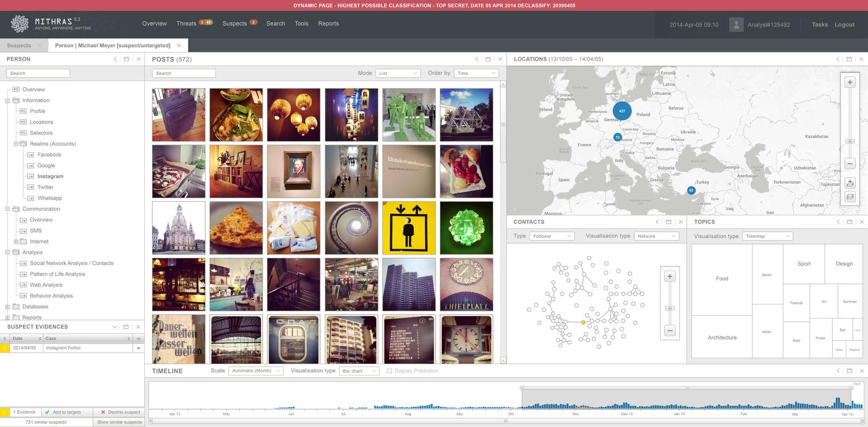Enable Display Prediction checkbox
Screen dimensions: 868x427
click(x=389, y=371)
